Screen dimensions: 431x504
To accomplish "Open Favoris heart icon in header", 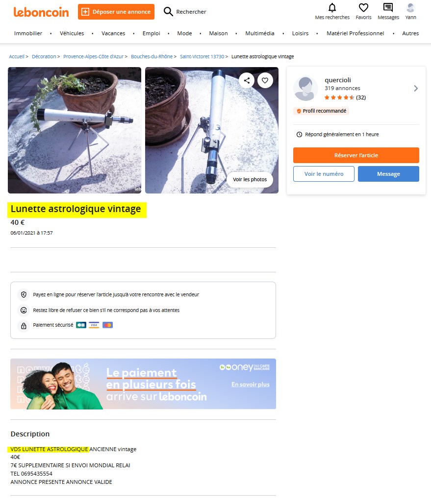I will [x=363, y=7].
